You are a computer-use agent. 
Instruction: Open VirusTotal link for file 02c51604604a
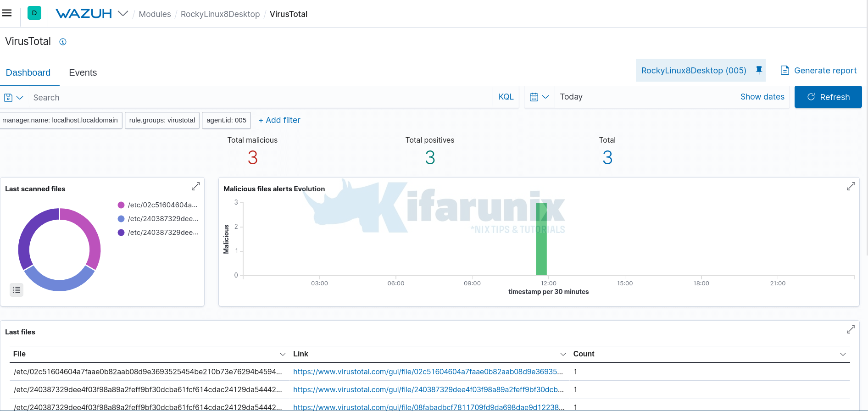click(428, 372)
